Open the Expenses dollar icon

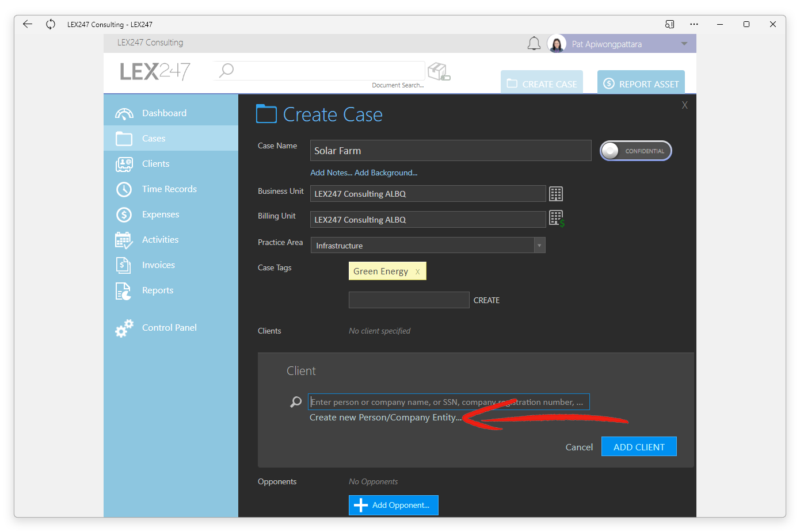point(124,215)
